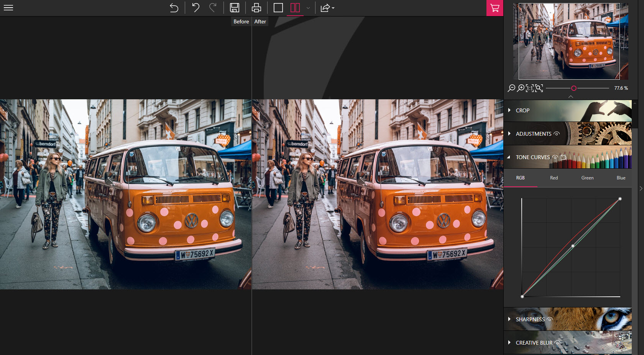Toggle visibility of Adjustments effect
Screen dimensions: 644x355
point(557,134)
